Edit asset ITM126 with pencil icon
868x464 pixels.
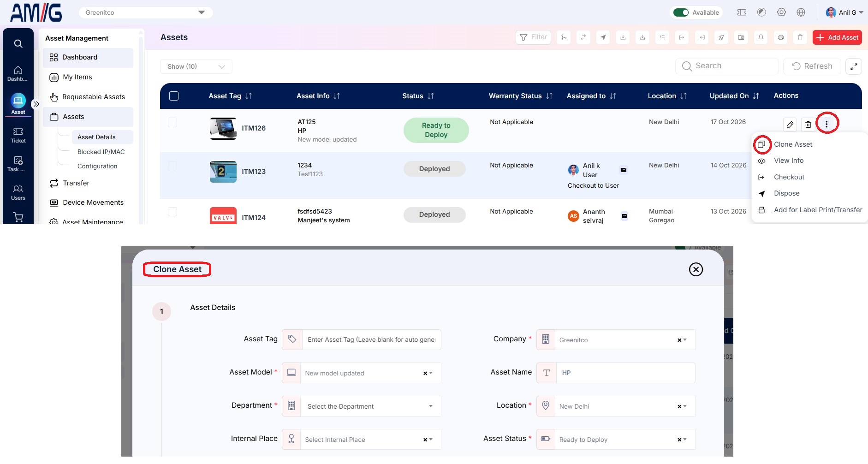tap(790, 125)
